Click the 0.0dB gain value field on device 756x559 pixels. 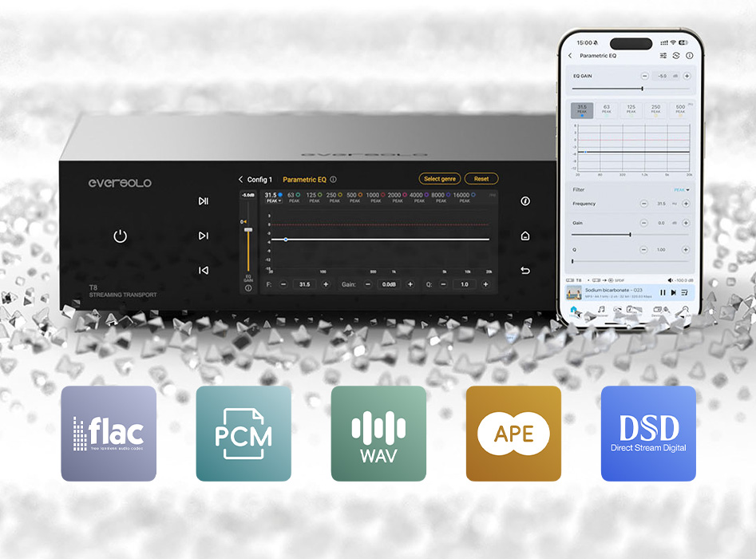(x=389, y=284)
